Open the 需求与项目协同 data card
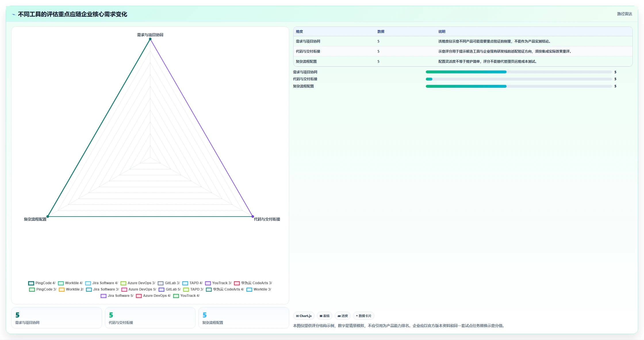 57,318
